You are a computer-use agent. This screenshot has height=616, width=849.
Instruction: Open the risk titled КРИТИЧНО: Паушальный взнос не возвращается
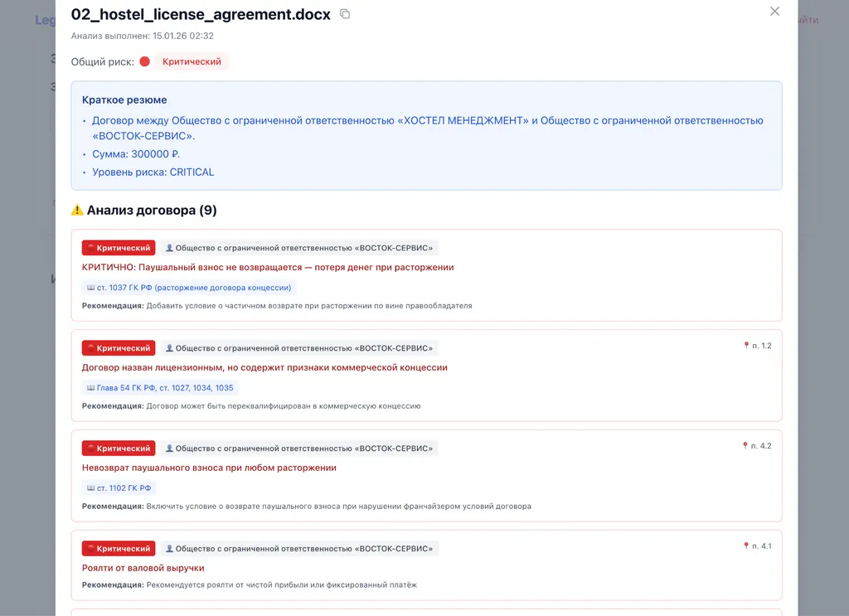point(267,267)
